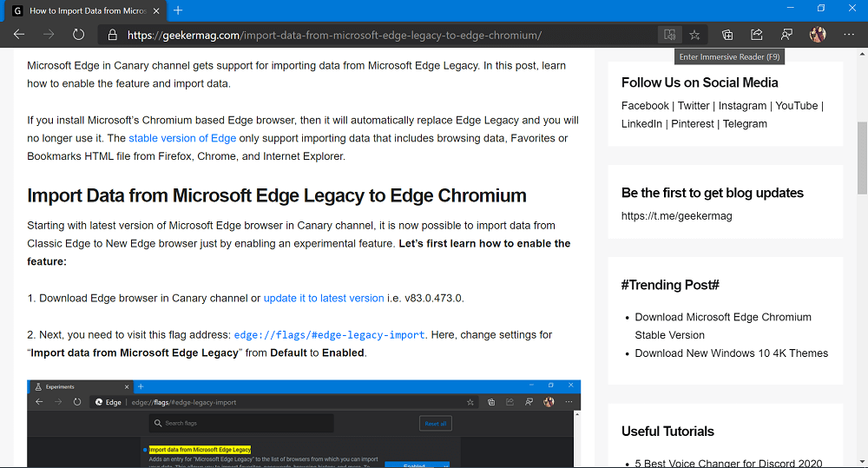Reload the current page
The height and width of the screenshot is (468, 868).
coord(79,35)
